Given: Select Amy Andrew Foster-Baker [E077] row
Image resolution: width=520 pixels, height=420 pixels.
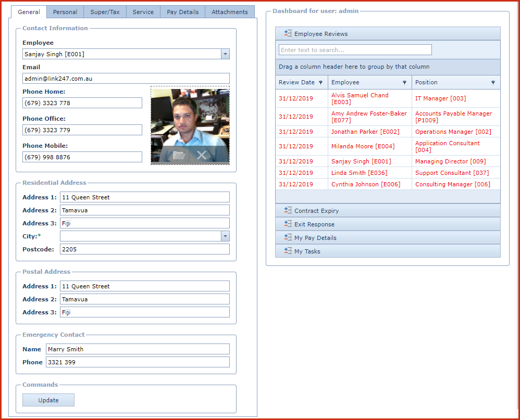Looking at the screenshot, I should [x=388, y=117].
